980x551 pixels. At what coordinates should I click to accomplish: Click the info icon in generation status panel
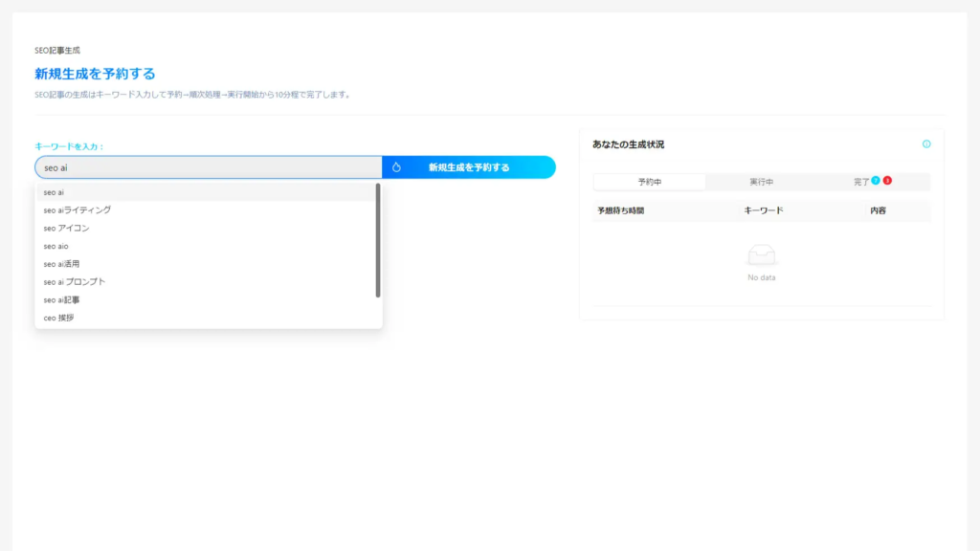pyautogui.click(x=926, y=144)
